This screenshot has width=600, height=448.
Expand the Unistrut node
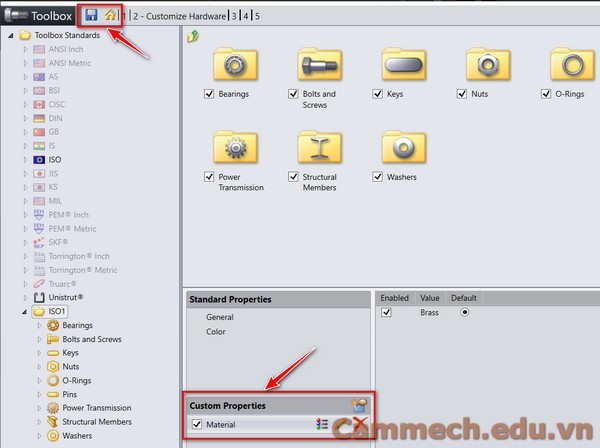pos(25,297)
